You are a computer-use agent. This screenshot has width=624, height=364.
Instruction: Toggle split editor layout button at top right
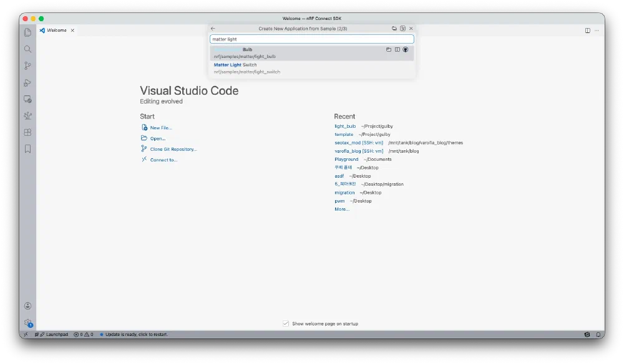point(587,31)
